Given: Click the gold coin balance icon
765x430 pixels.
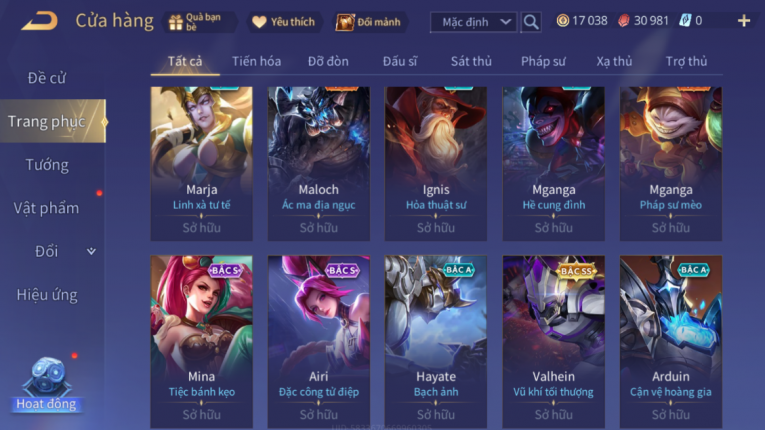Looking at the screenshot, I should pyautogui.click(x=563, y=20).
